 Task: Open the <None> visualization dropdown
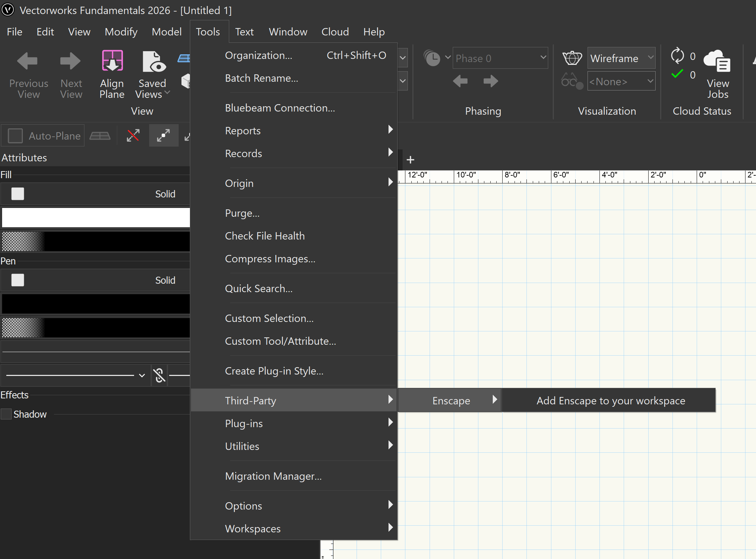pyautogui.click(x=621, y=81)
